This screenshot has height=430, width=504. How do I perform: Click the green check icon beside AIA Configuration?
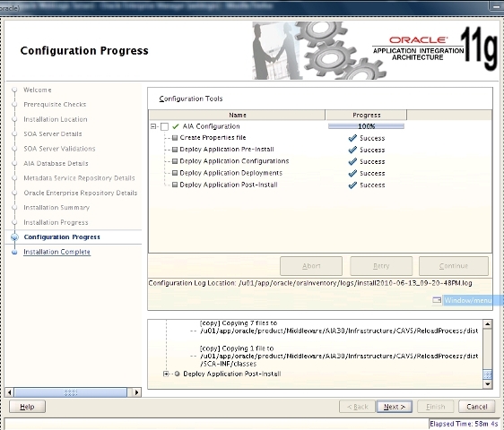pyautogui.click(x=176, y=126)
